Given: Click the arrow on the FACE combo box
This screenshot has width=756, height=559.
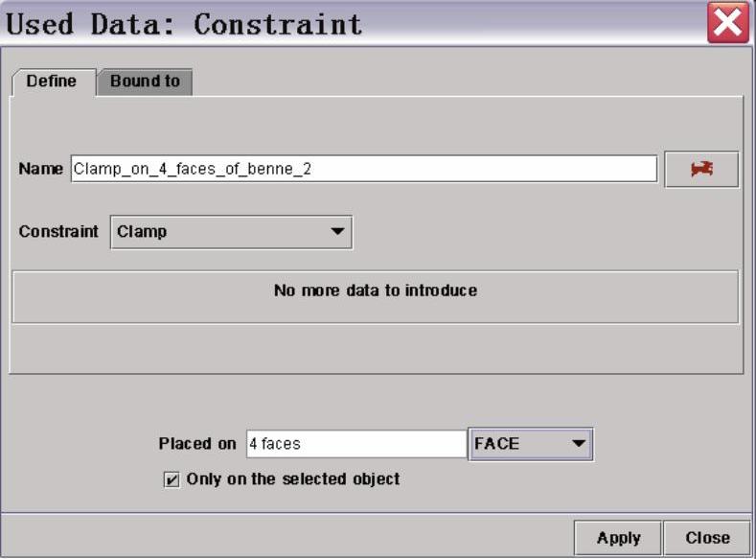Looking at the screenshot, I should click(578, 444).
